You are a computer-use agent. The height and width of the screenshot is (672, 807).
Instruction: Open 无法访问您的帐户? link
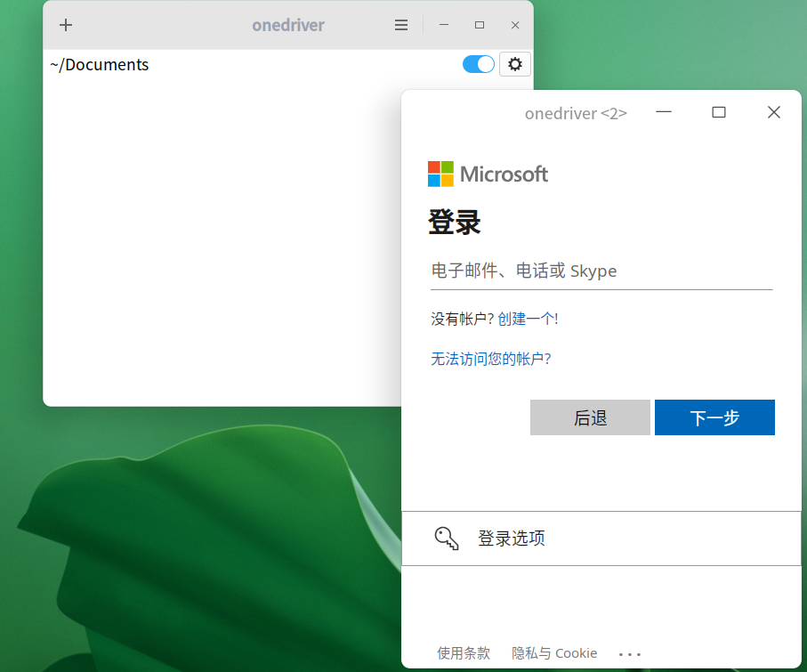coord(490,359)
